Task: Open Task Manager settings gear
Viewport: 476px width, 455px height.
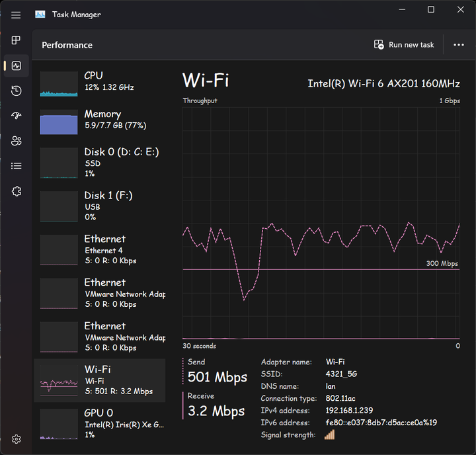Action: [16, 439]
